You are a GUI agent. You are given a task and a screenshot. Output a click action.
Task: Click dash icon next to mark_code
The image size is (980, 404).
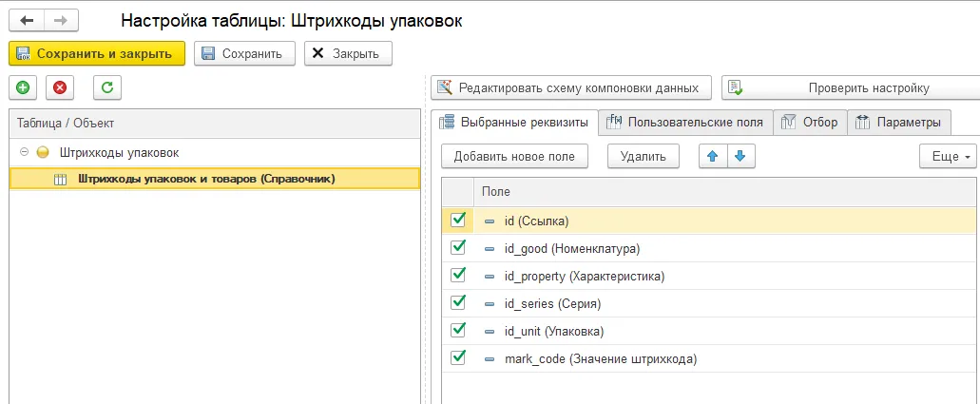click(490, 359)
